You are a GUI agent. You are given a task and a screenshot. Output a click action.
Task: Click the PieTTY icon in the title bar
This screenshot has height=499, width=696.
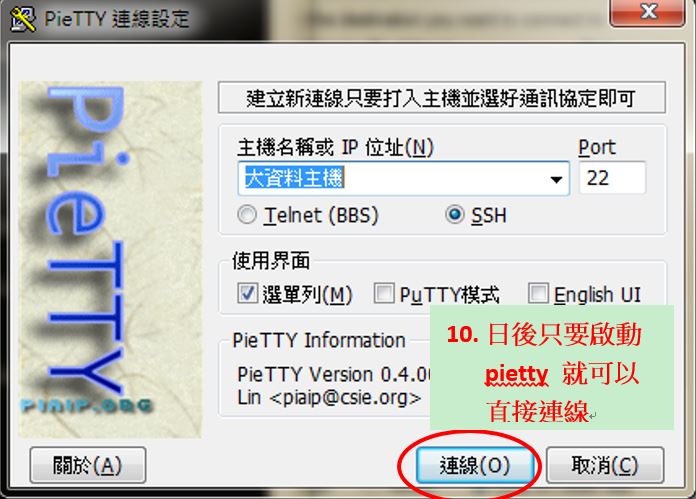22,18
